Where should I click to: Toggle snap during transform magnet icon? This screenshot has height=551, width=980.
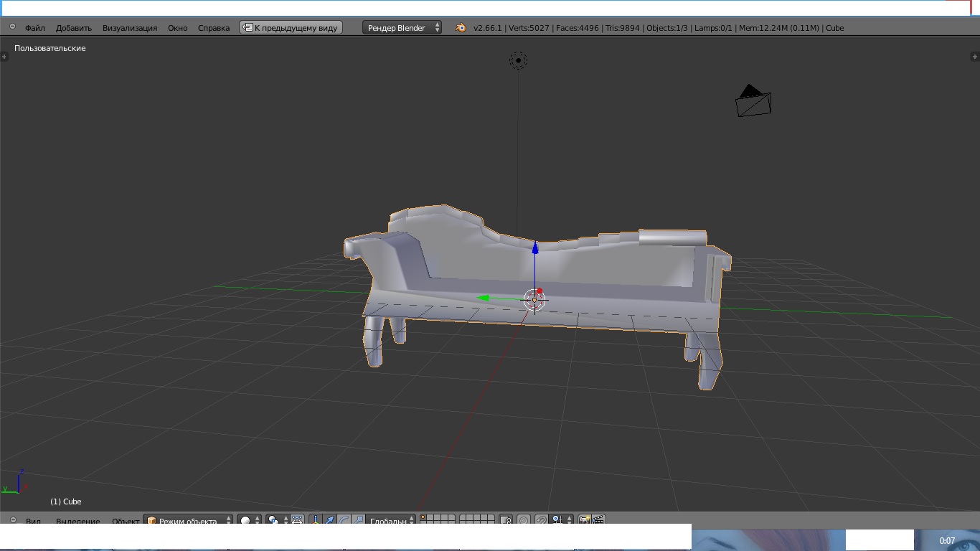(542, 520)
